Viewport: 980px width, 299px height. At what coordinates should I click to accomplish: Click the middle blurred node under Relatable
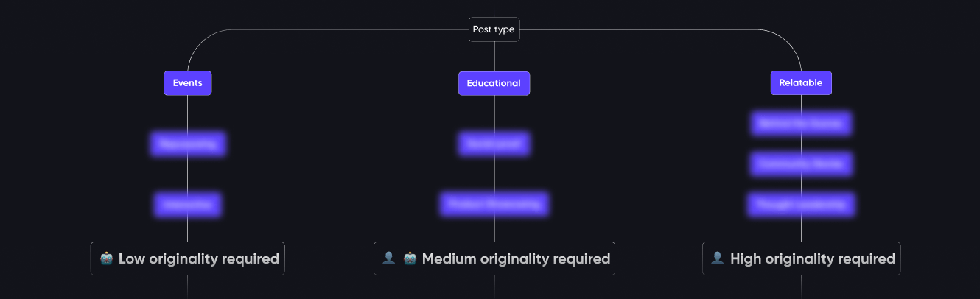[x=800, y=164]
